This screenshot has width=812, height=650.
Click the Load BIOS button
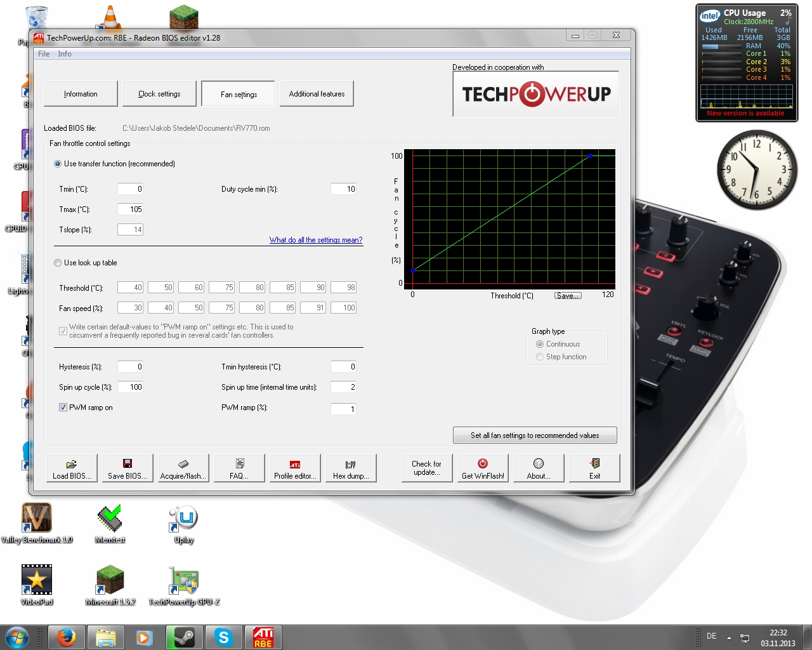72,468
